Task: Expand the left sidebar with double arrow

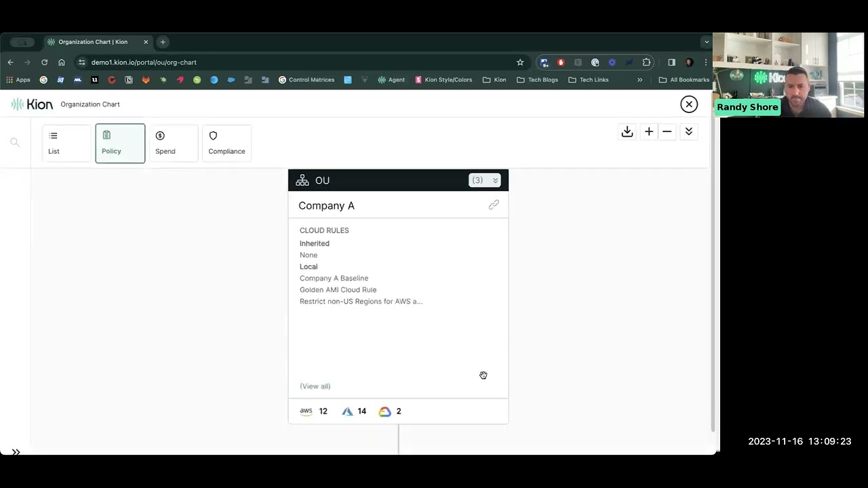Action: [16, 452]
